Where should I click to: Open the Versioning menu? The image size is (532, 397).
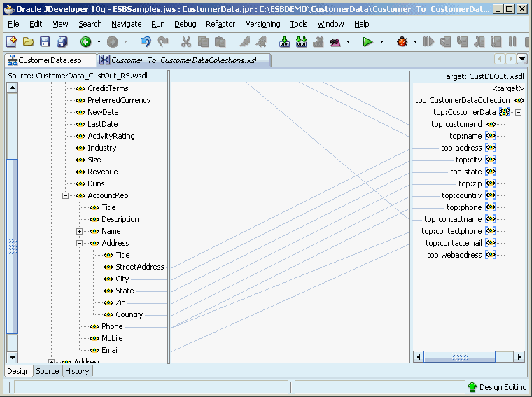pyautogui.click(x=263, y=24)
